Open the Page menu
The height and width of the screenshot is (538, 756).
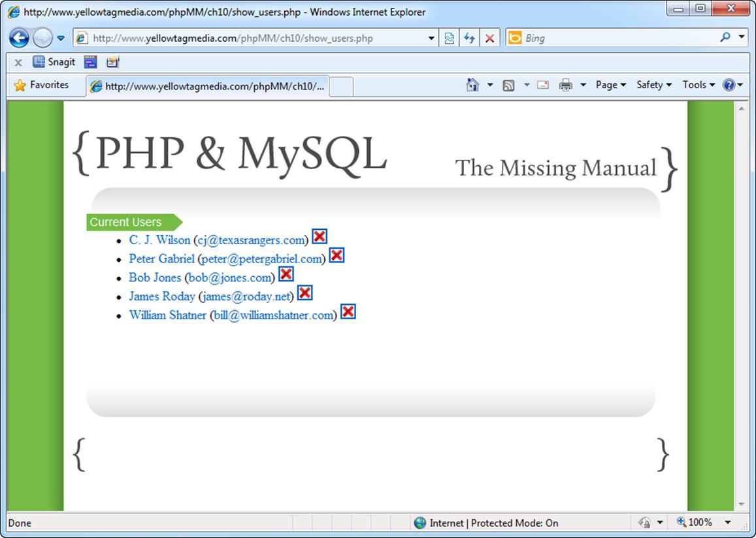[610, 85]
